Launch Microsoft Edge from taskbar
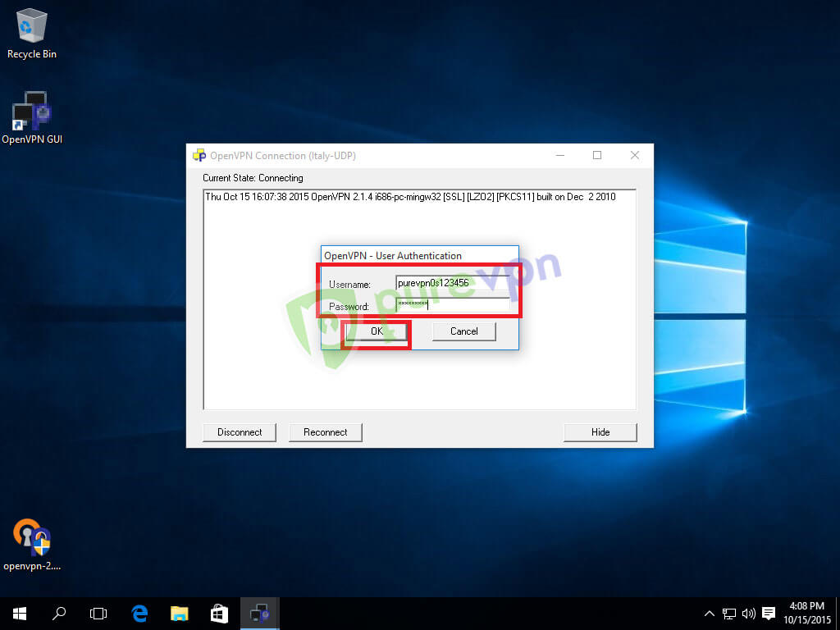 (x=139, y=614)
